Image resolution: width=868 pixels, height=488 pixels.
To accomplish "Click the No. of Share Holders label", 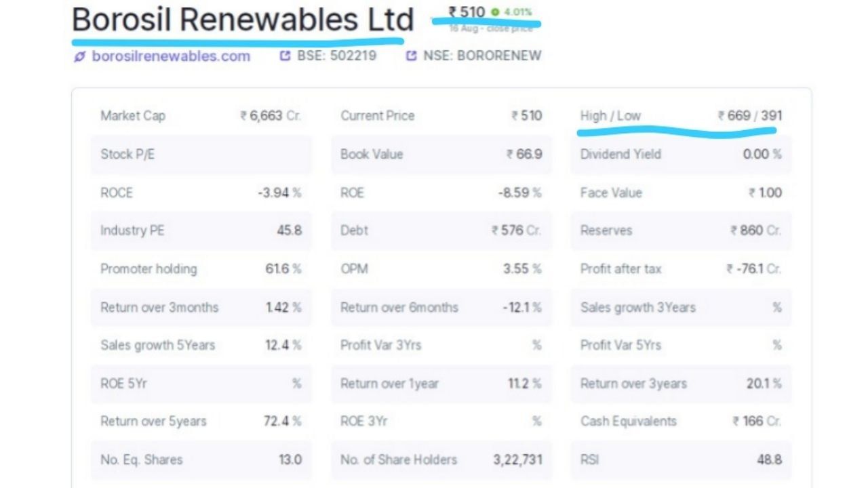I will pos(399,460).
